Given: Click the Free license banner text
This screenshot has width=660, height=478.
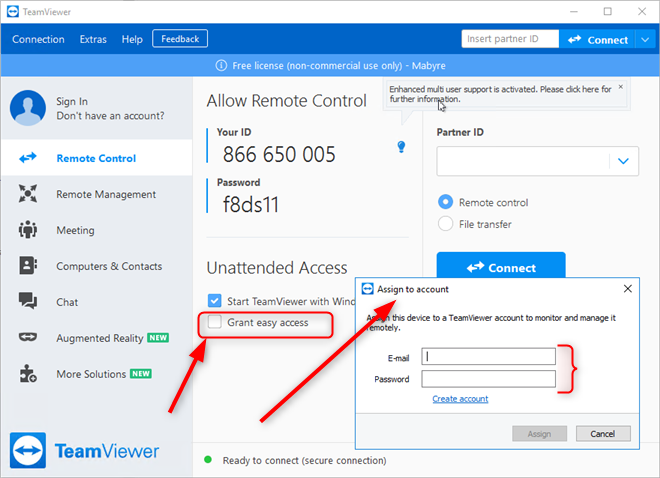Looking at the screenshot, I should coord(339,66).
